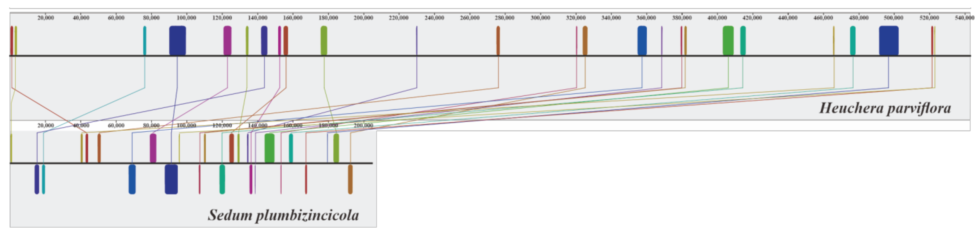Select brown reverse Sedum block past 190,000
980x236 pixels.
pos(350,179)
